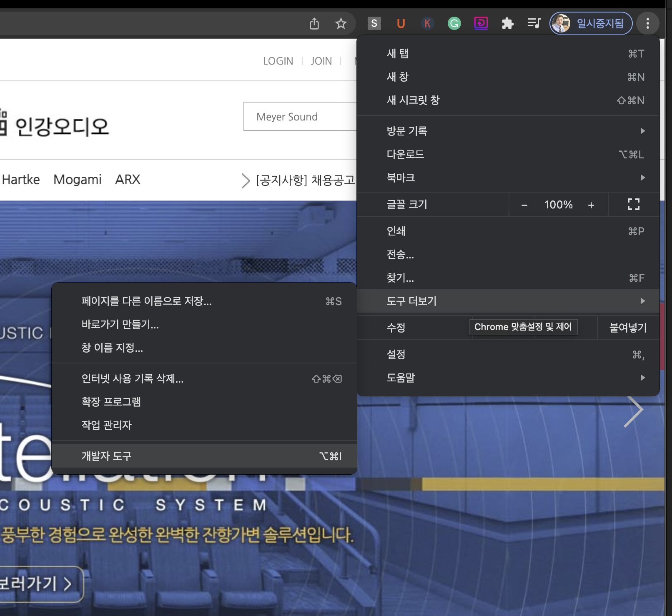Expand the 도움말 help submenu
Viewport: 672px width, 616px height.
click(508, 378)
